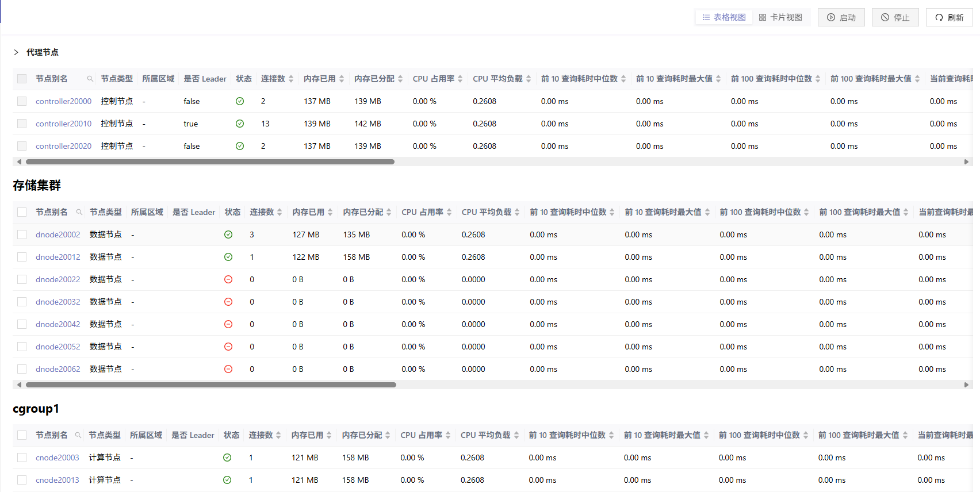Expand the 代理节点 section
The width and height of the screenshot is (980, 492).
click(16, 52)
